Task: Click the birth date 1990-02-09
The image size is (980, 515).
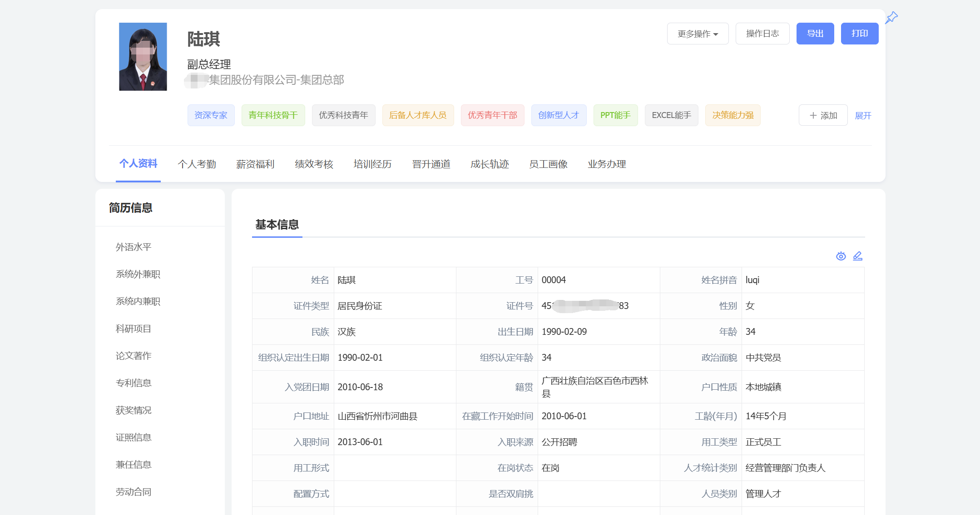Action: coord(564,332)
